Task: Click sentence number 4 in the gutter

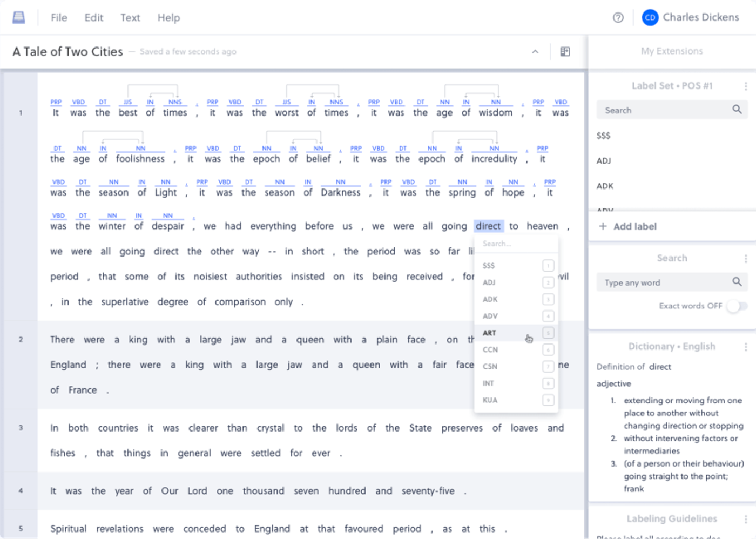Action: pyautogui.click(x=21, y=491)
